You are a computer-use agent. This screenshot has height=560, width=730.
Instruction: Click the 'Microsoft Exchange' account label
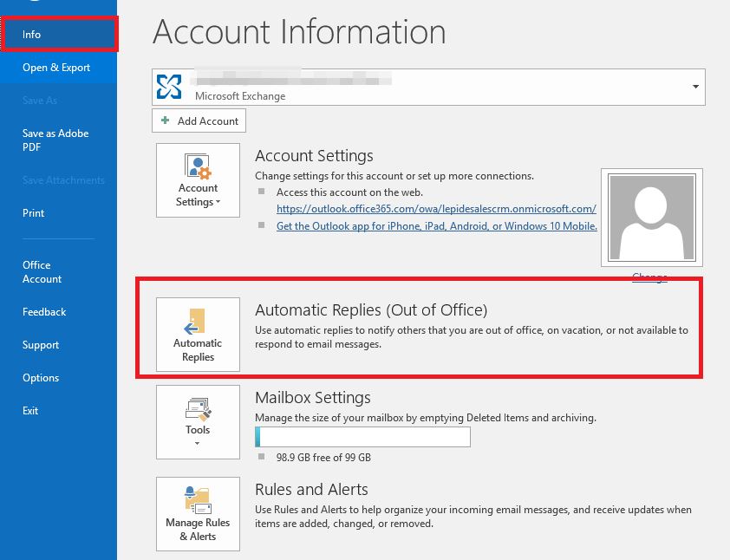(x=240, y=96)
